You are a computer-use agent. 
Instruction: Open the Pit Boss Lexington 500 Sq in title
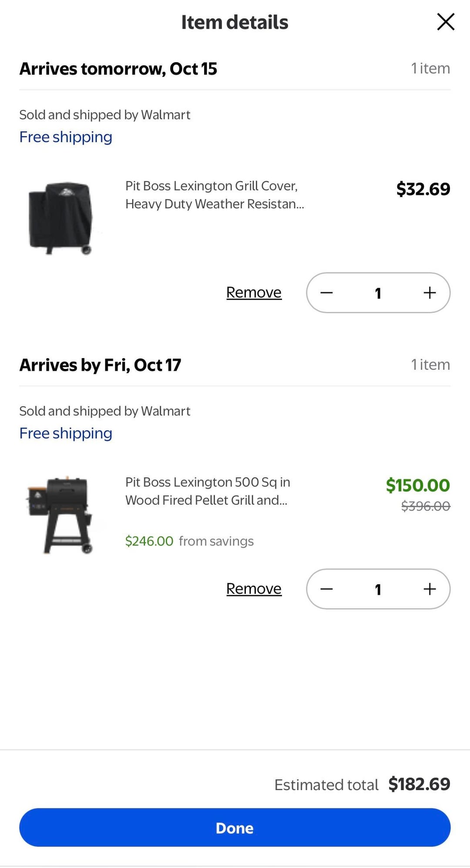[x=208, y=491]
